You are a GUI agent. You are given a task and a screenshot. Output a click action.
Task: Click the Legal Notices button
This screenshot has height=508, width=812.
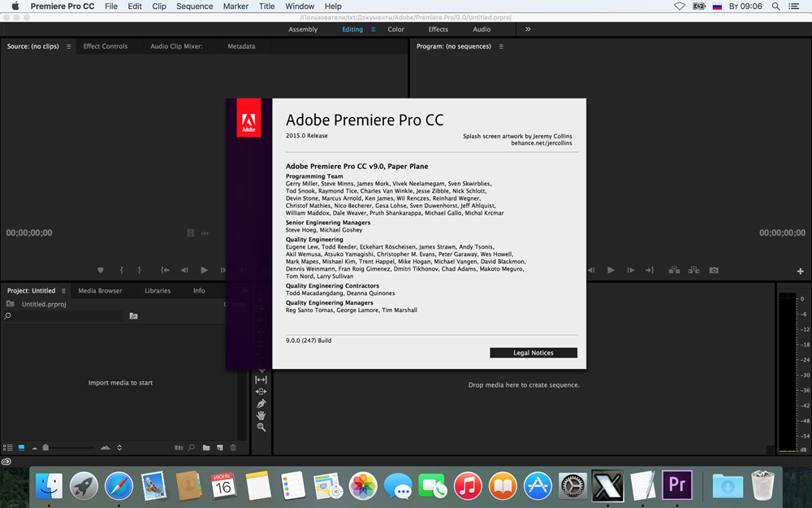tap(533, 353)
